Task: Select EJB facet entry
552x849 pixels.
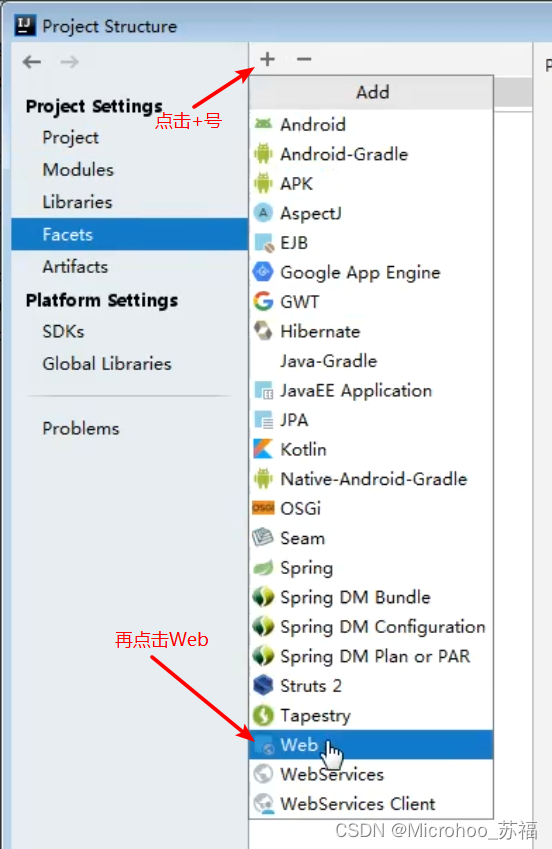Action: click(371, 243)
